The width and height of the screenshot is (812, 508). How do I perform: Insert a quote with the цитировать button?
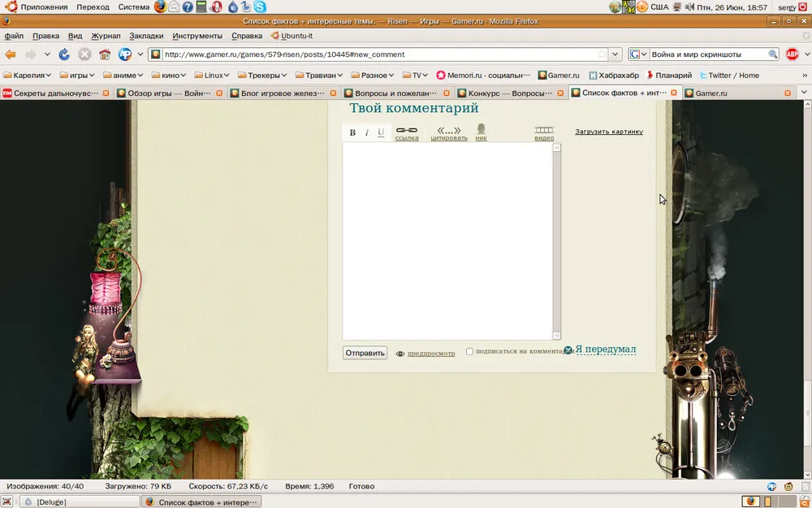(449, 132)
